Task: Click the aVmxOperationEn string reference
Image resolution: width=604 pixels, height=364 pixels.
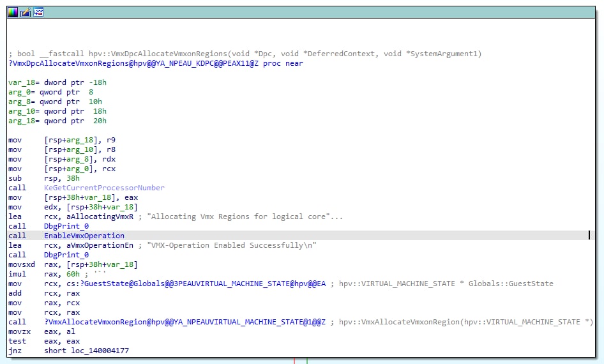Action: point(100,245)
